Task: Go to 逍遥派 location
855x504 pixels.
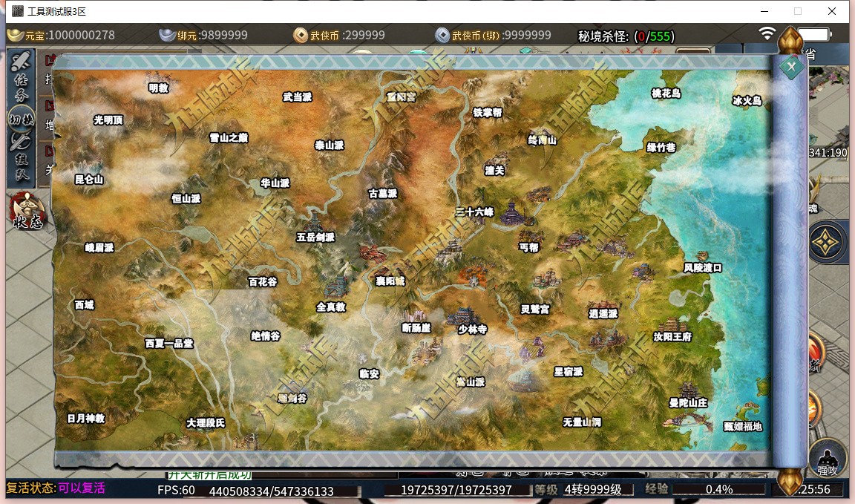Action: pos(603,314)
